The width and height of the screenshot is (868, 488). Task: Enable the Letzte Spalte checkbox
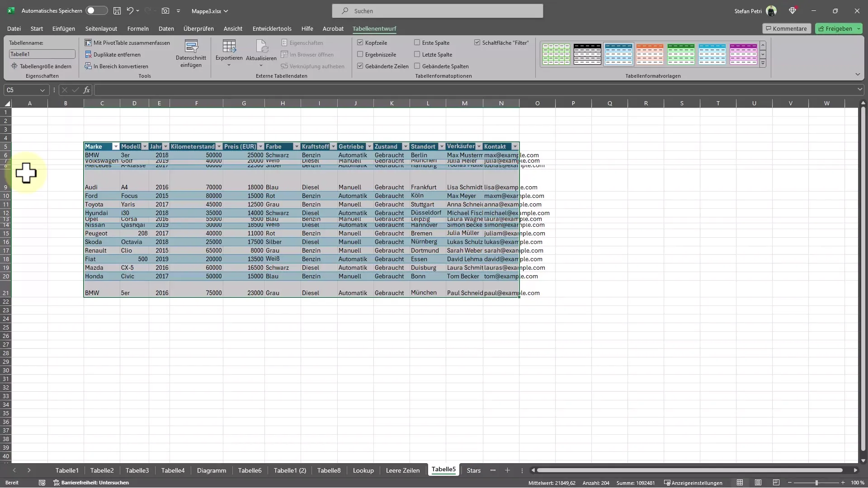(x=417, y=54)
